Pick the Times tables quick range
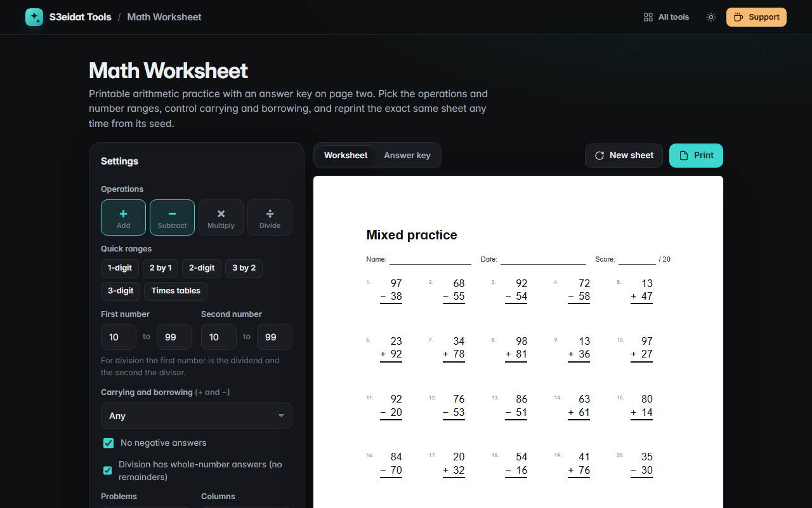The width and height of the screenshot is (812, 508). [176, 291]
